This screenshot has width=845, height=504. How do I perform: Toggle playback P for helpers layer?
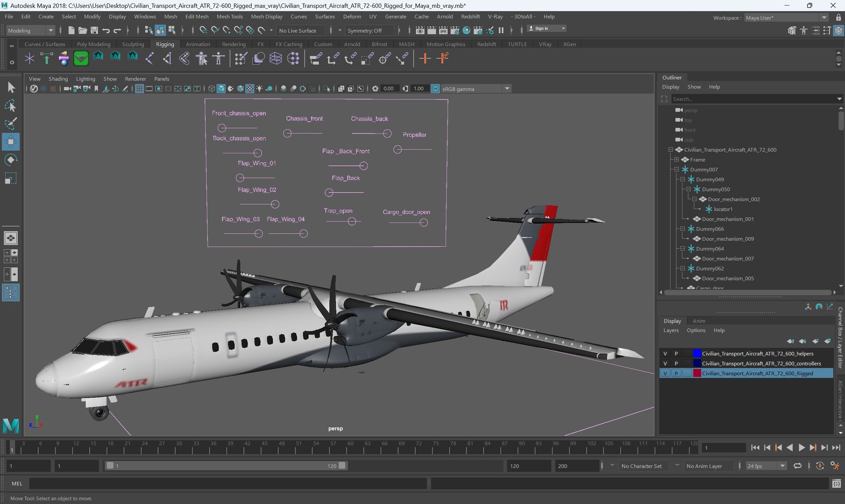pyautogui.click(x=676, y=354)
